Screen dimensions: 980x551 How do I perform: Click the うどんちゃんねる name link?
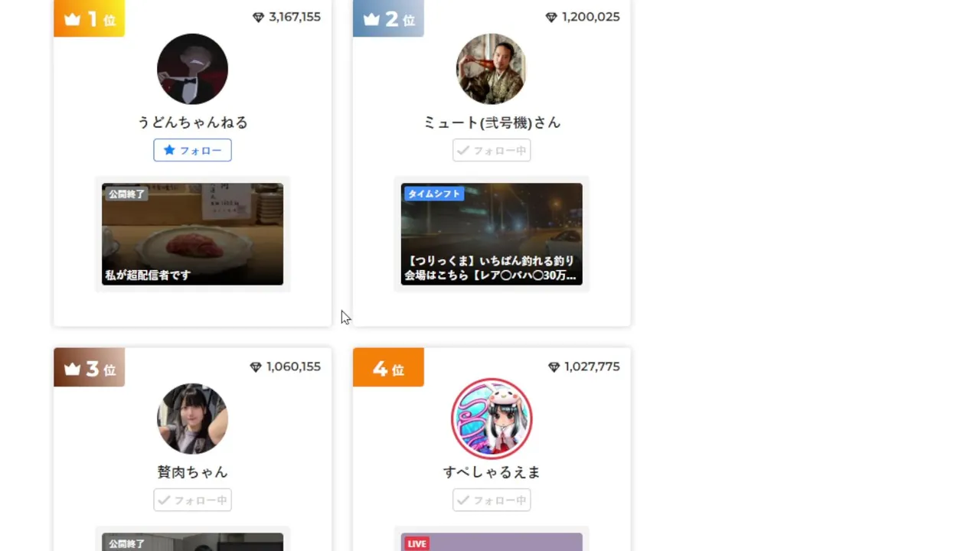pos(192,122)
